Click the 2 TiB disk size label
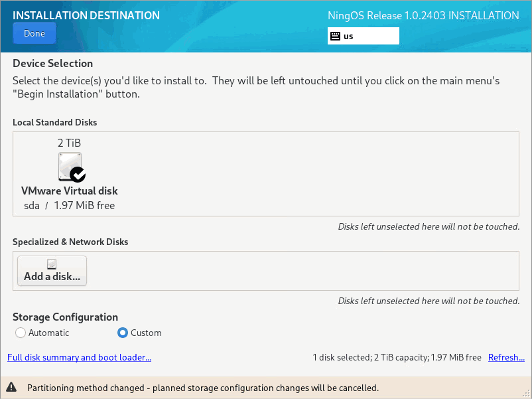532x399 pixels. point(69,143)
